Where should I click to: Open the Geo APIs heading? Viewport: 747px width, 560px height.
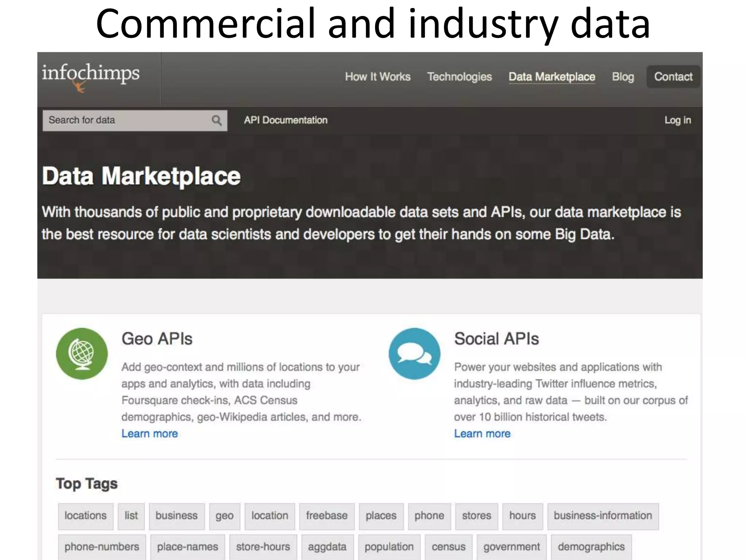pos(157,339)
